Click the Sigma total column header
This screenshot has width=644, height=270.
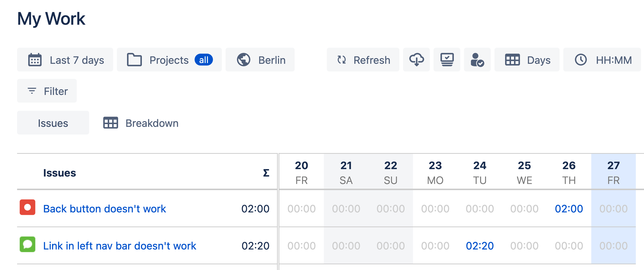point(266,173)
